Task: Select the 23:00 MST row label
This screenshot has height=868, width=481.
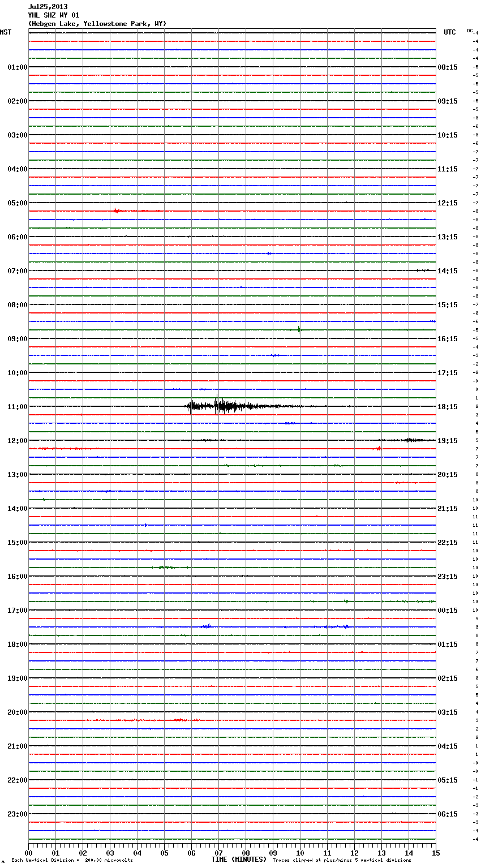Action: click(17, 814)
